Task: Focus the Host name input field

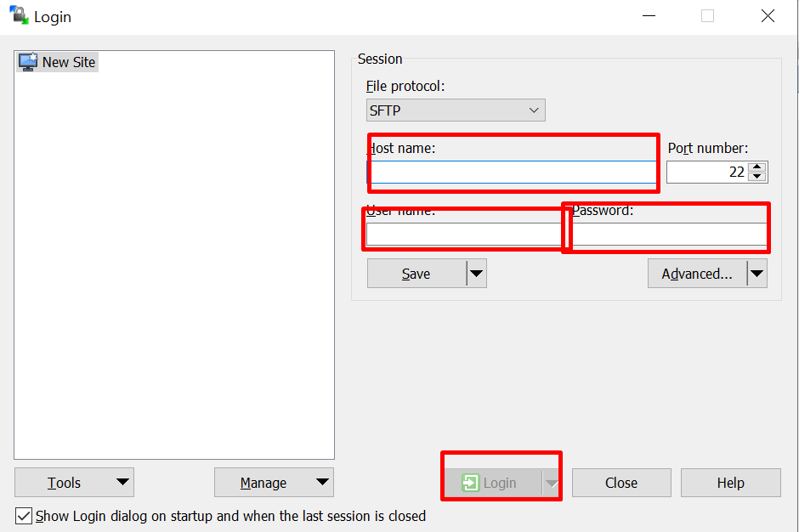Action: click(x=511, y=173)
